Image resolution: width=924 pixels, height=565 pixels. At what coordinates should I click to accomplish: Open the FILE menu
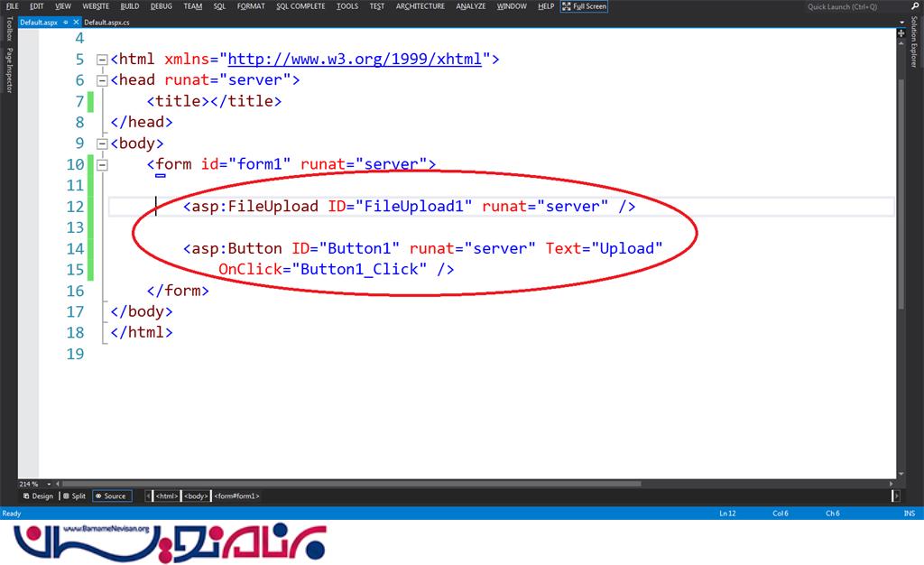pos(12,6)
